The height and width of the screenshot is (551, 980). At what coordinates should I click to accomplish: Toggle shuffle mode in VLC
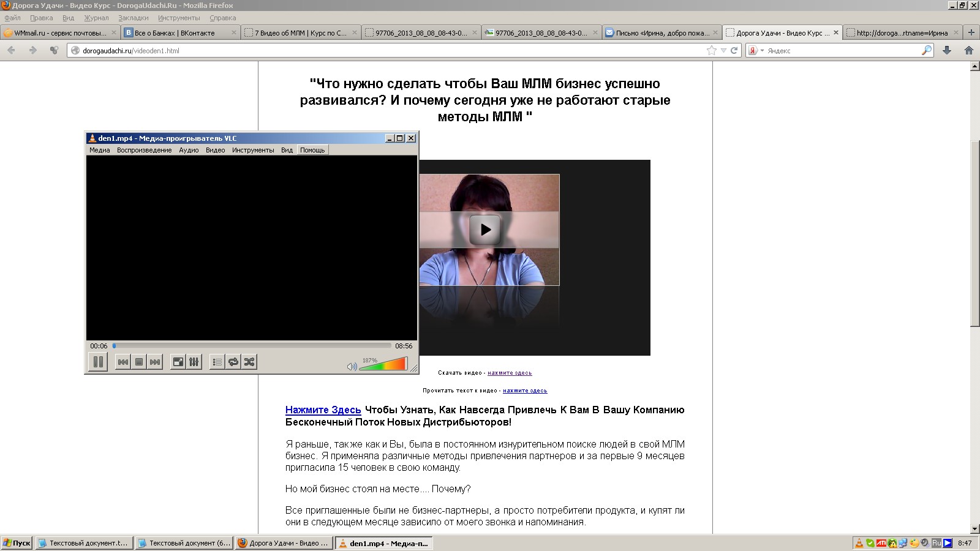coord(249,362)
